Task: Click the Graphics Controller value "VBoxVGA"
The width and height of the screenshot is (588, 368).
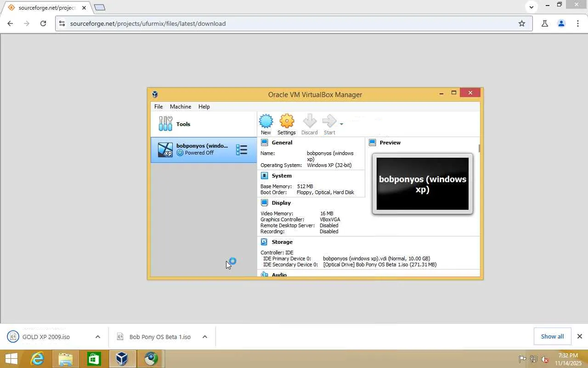Action: [x=330, y=219]
